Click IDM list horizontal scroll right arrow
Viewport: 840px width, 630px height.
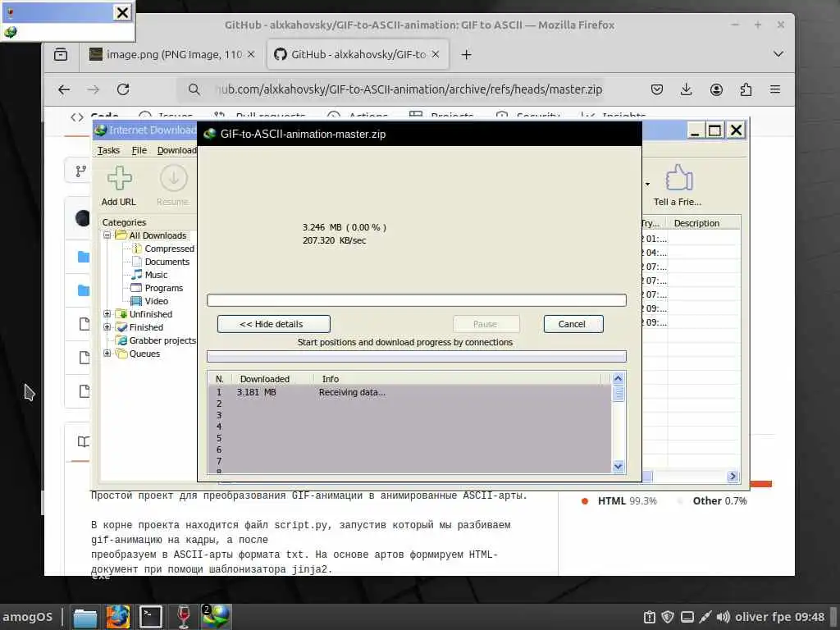pos(733,476)
